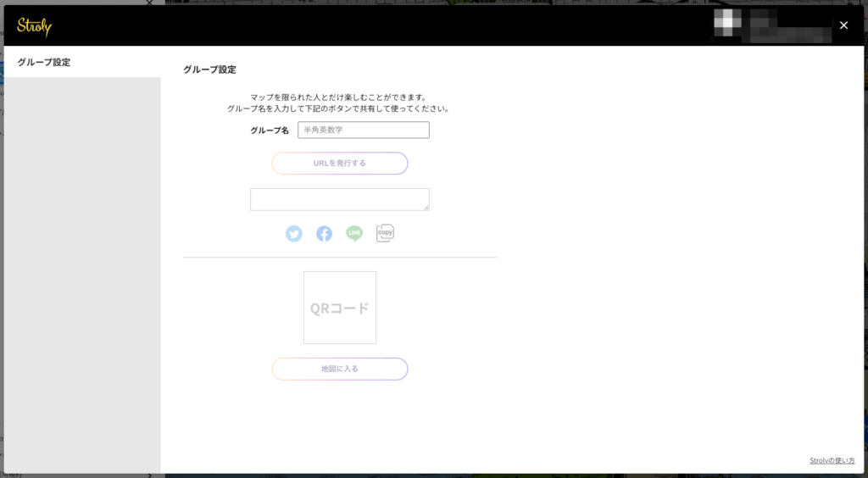Focus the グループ名 input field
The image size is (868, 478).
(x=363, y=130)
